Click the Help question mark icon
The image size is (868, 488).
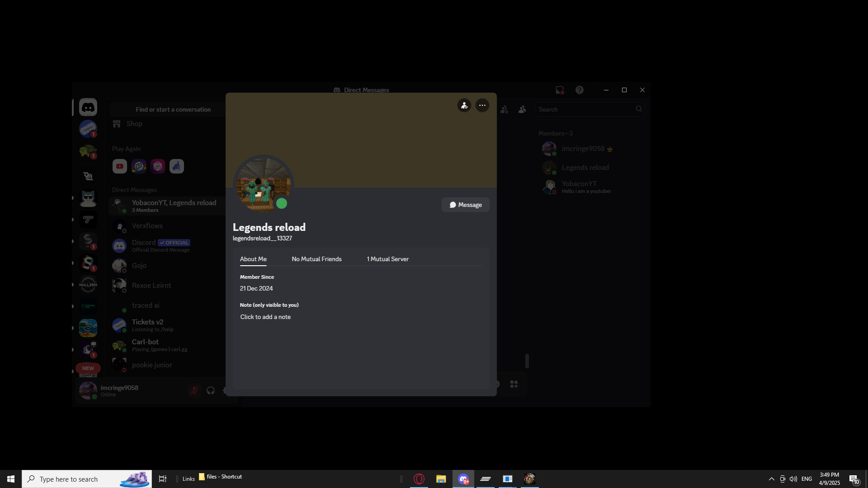click(x=580, y=90)
